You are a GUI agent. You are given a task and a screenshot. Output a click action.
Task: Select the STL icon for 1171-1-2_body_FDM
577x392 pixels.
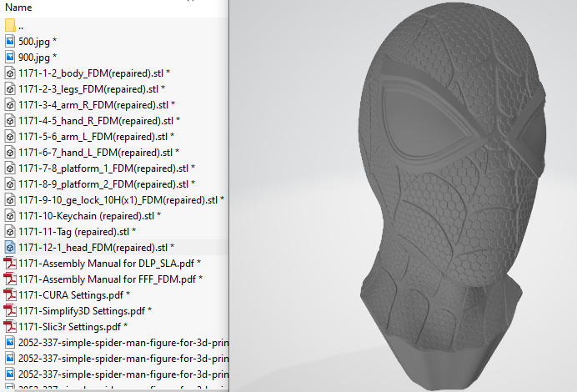point(10,73)
